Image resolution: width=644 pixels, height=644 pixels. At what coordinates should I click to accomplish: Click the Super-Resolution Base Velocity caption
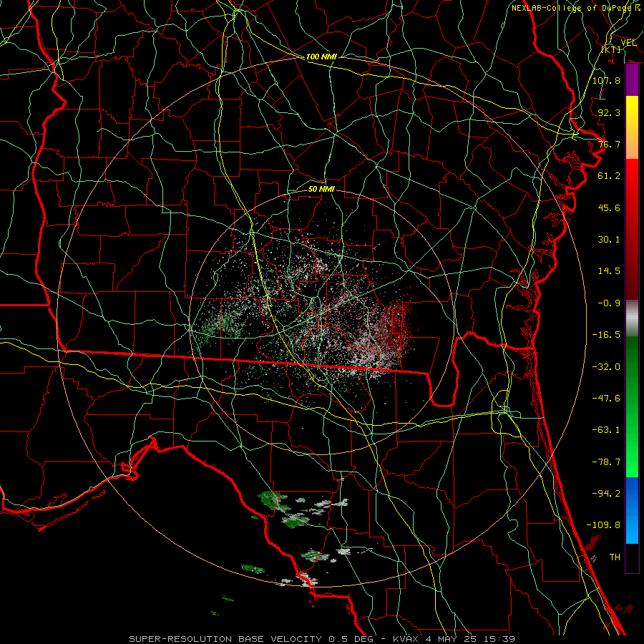coord(322,639)
